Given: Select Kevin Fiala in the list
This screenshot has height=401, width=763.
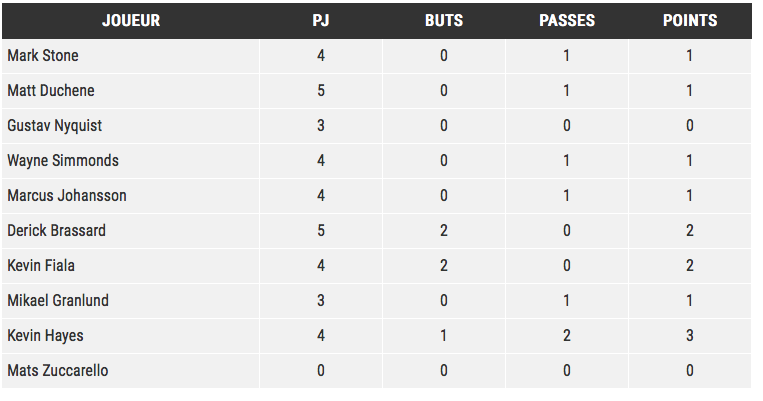Looking at the screenshot, I should pyautogui.click(x=41, y=266).
